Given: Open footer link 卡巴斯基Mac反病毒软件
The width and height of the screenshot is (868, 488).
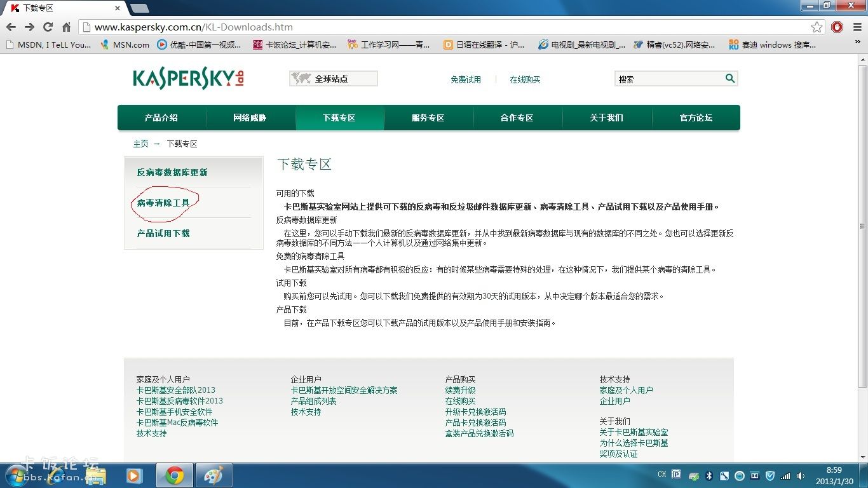Looking at the screenshot, I should (177, 423).
